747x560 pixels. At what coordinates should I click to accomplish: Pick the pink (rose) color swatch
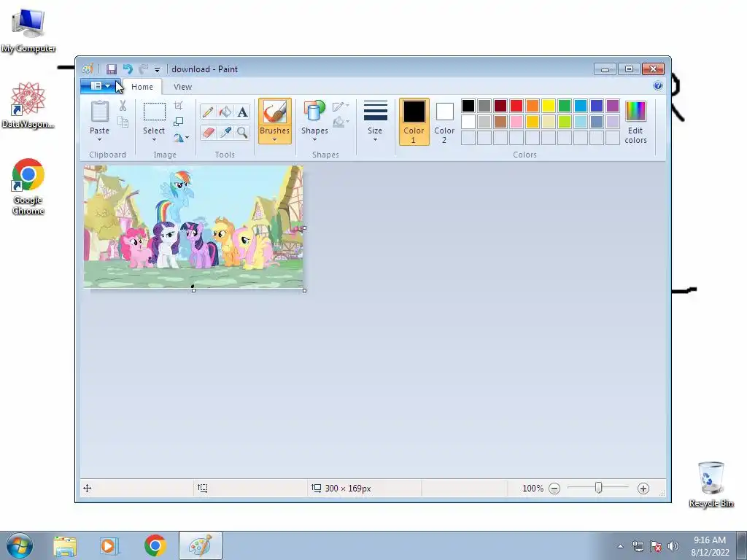[x=516, y=122]
